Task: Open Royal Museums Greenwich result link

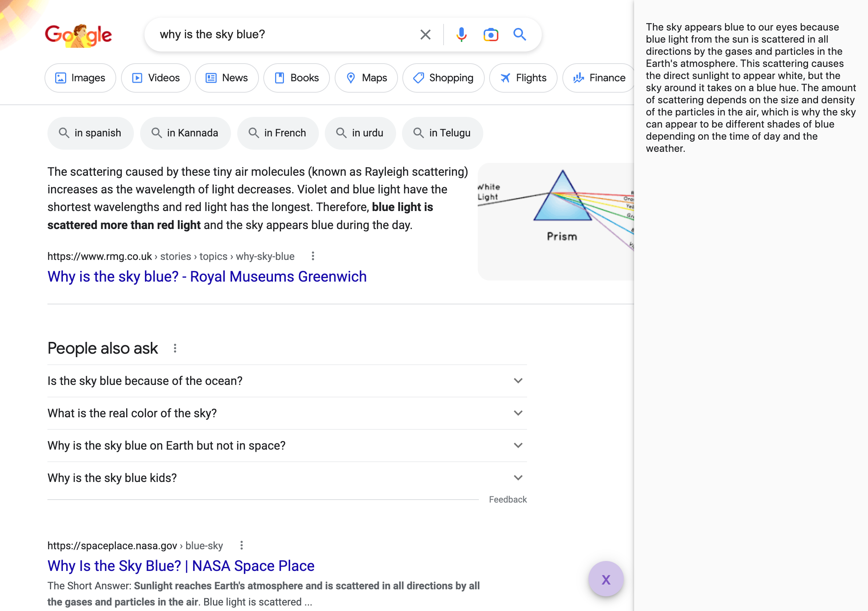Action: click(207, 276)
